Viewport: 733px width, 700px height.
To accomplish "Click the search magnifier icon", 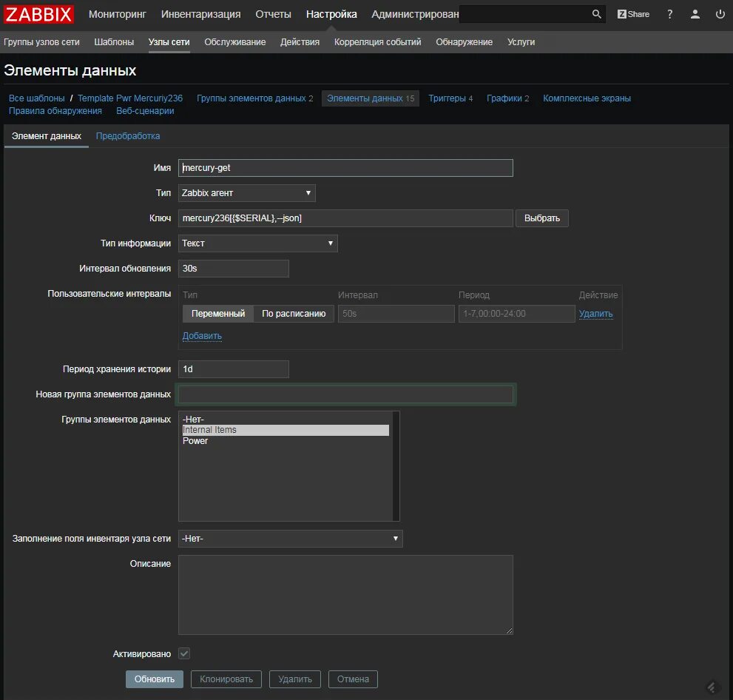I will click(x=596, y=14).
